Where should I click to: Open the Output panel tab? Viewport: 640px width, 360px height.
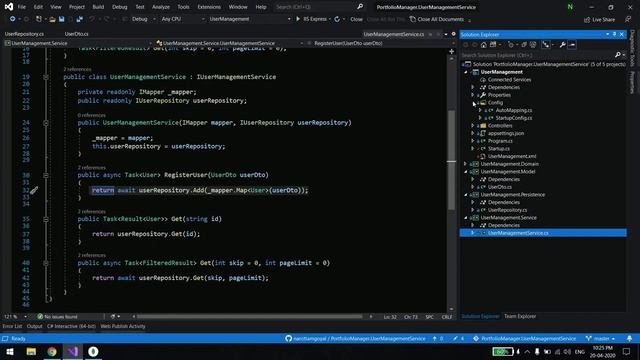pos(34,326)
